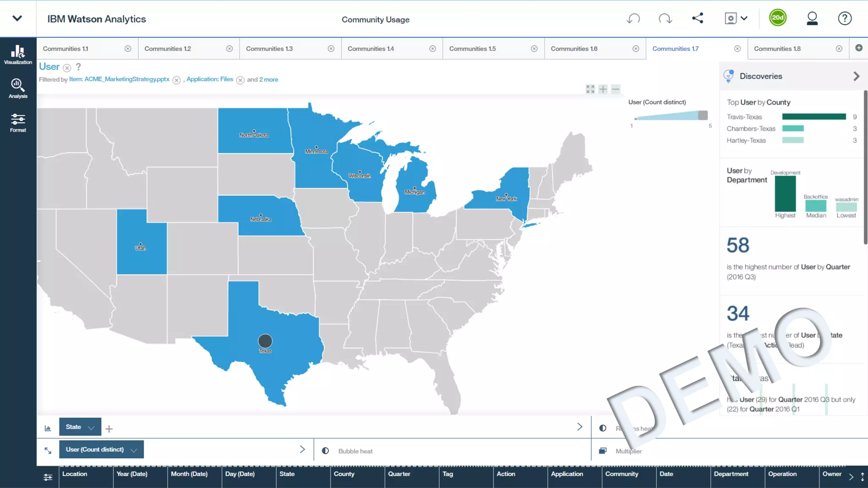Select the Department data column
Image resolution: width=868 pixels, height=488 pixels.
pyautogui.click(x=731, y=474)
